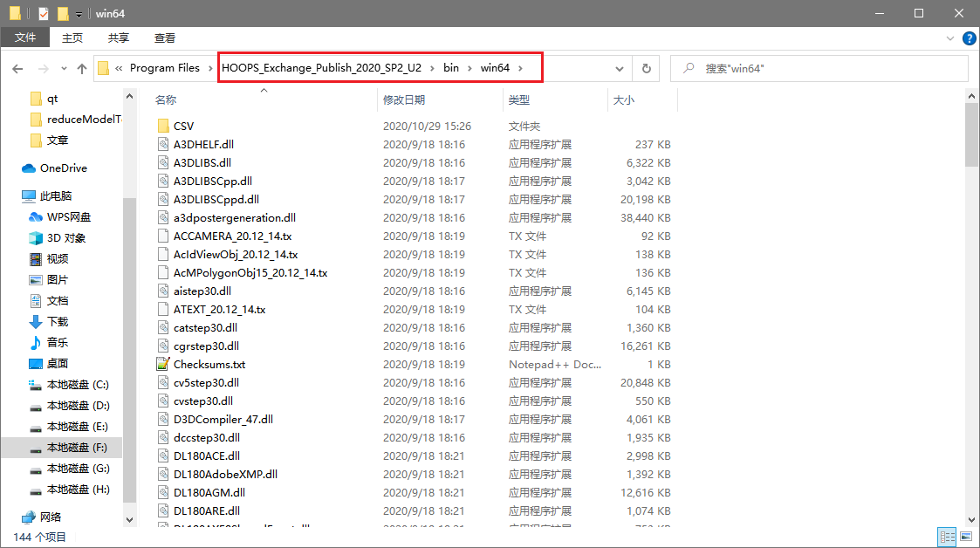Select file A3DLIBSCpp.dll
Viewport: 980px width, 548px height.
(213, 182)
